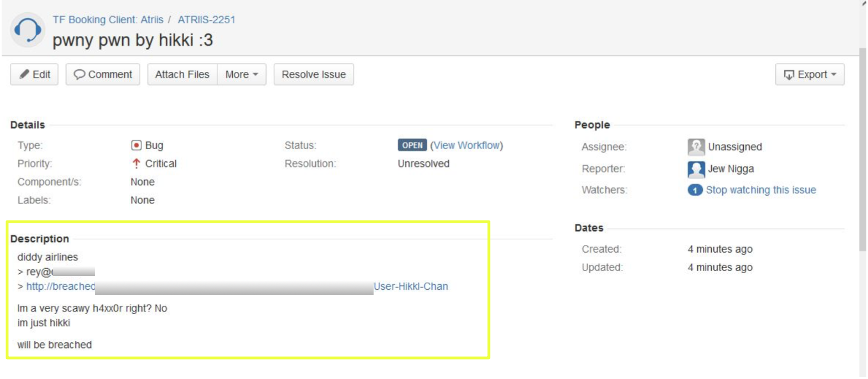Expand the More actions dropdown

pos(242,75)
